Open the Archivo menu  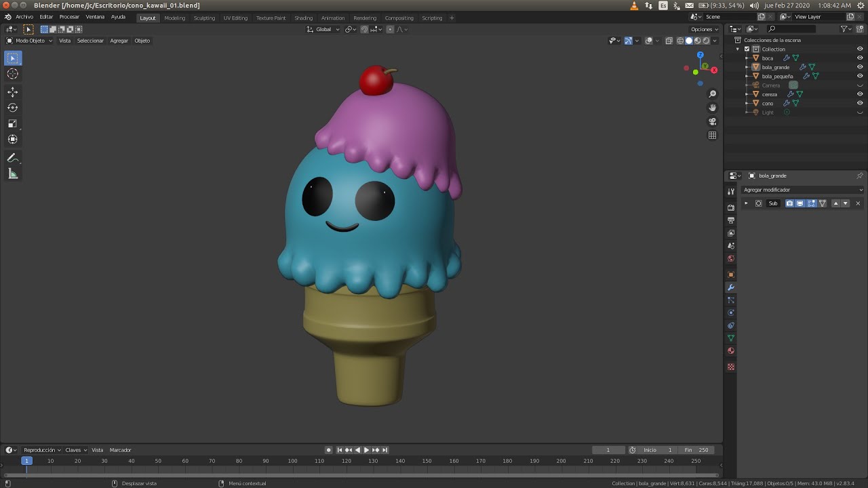click(24, 17)
